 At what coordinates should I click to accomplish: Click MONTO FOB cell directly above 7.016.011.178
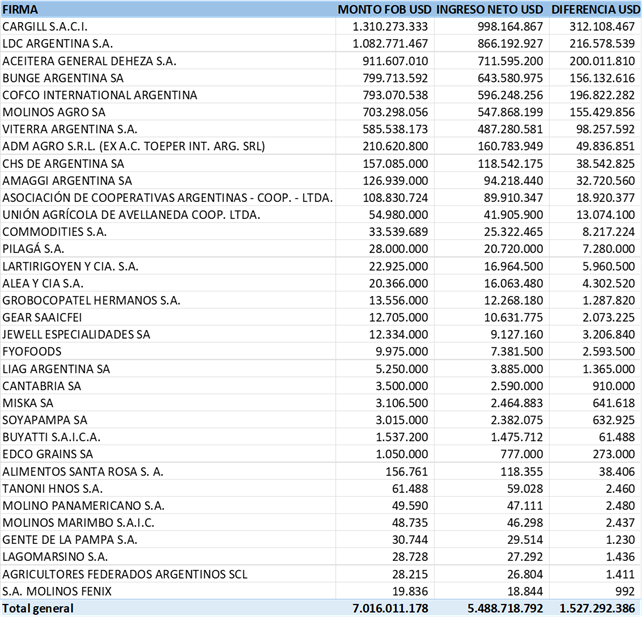click(385, 590)
